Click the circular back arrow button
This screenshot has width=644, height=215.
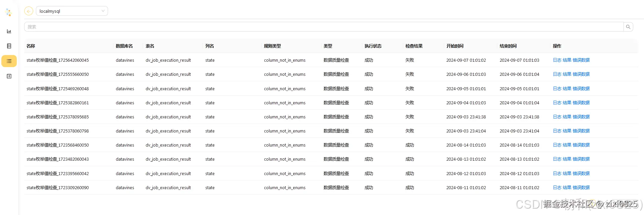coord(29,11)
